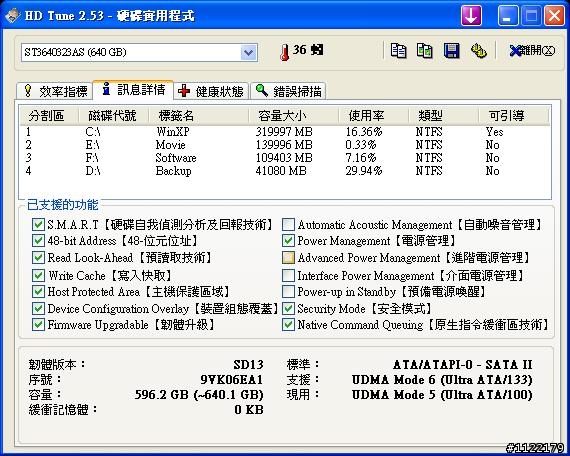Click the 磁碟代號 column header
Image resolution: width=570 pixels, height=456 pixels.
pyautogui.click(x=113, y=116)
